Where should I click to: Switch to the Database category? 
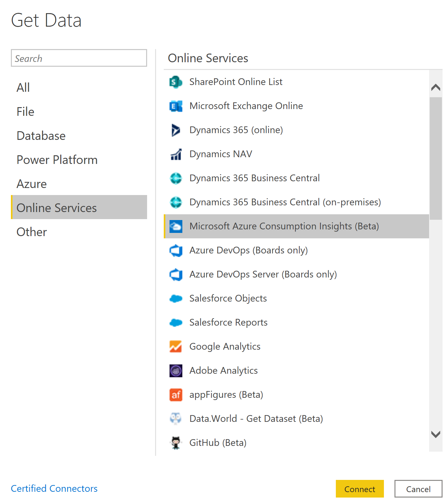[79, 136]
